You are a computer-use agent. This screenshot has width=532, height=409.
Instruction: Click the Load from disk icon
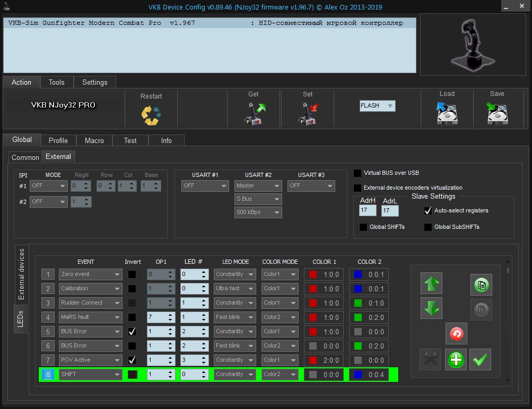(x=447, y=113)
